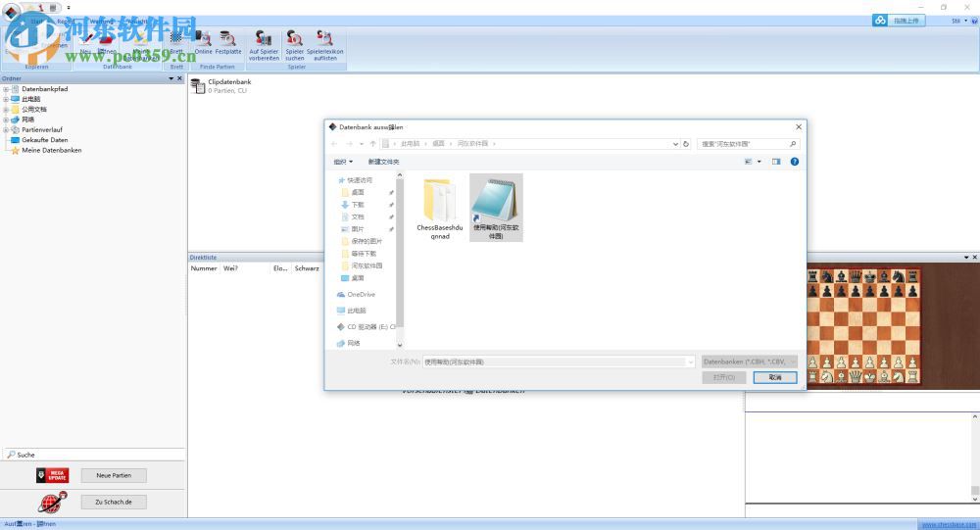
Task: Open the www.chessbase.com link in status bar
Action: click(949, 524)
